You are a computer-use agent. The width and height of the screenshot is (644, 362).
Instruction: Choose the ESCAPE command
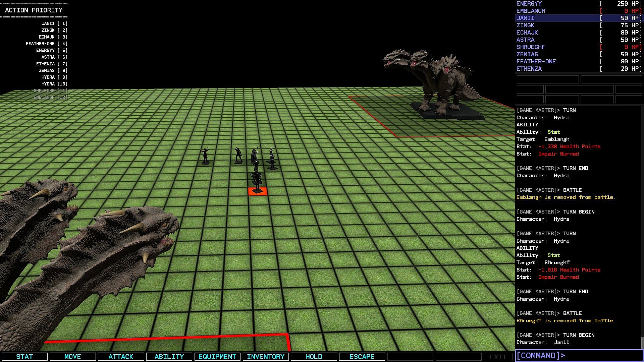tap(362, 357)
